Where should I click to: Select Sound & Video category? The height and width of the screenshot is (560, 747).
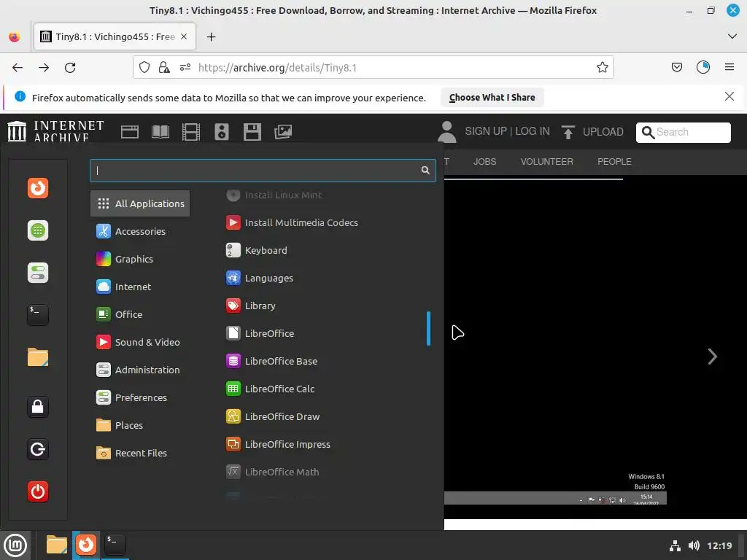[140, 342]
